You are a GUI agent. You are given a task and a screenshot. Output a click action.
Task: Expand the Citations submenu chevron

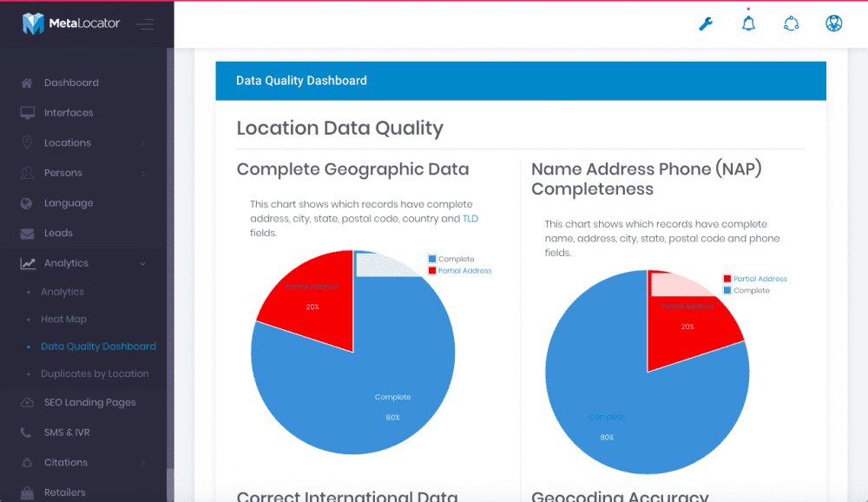click(143, 463)
